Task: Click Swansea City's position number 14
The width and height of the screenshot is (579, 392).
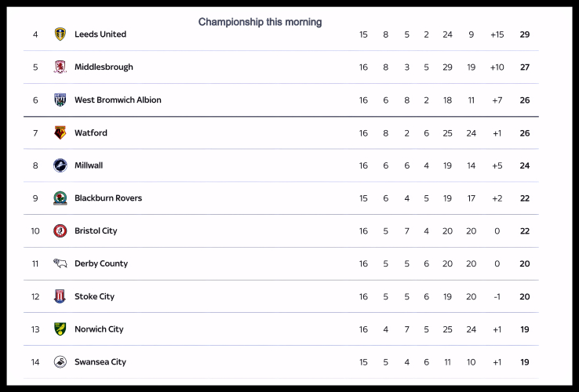Action: click(35, 362)
